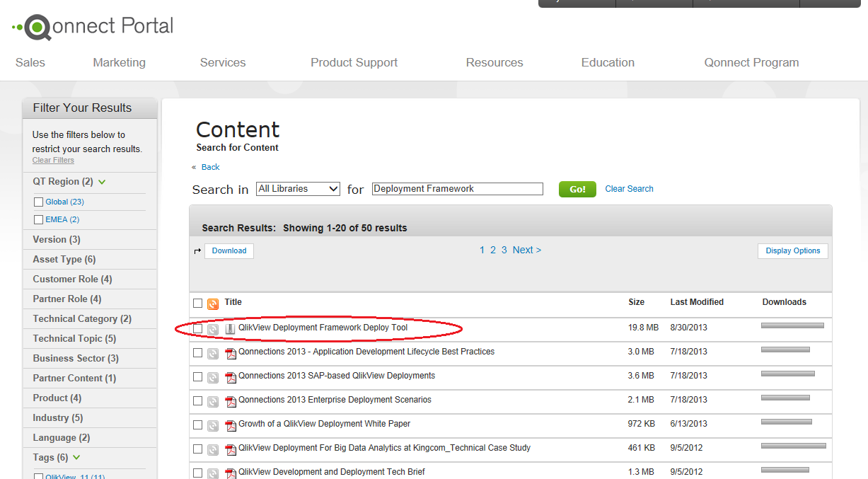This screenshot has height=479, width=868.
Task: Tick the select-all checkbox in the Title header
Action: click(x=198, y=304)
